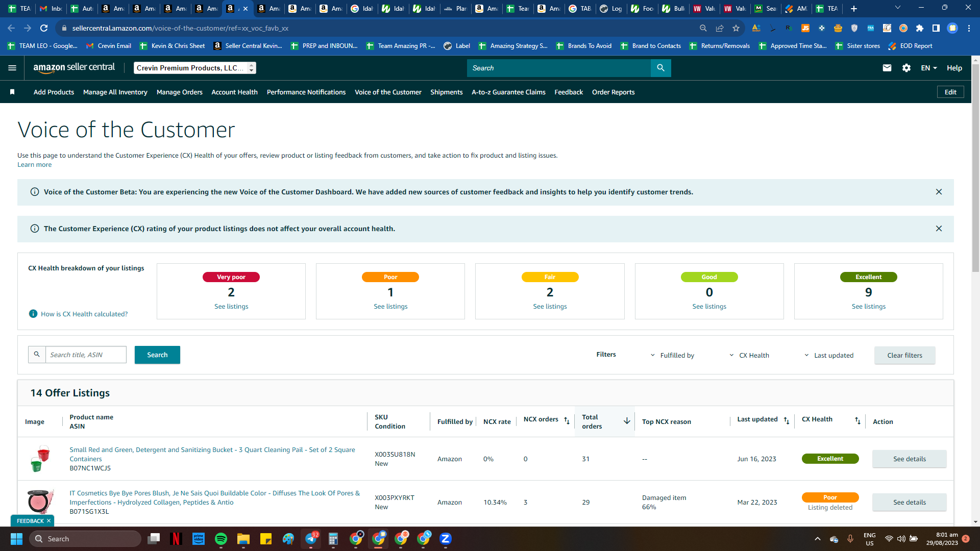Close the FEEDBACK tab widget
Screen dimensions: 980x551
[48, 521]
